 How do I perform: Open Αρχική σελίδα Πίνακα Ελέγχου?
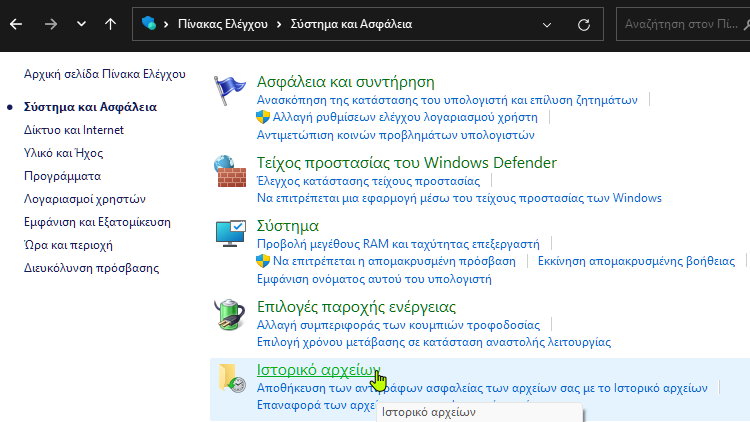(x=105, y=74)
